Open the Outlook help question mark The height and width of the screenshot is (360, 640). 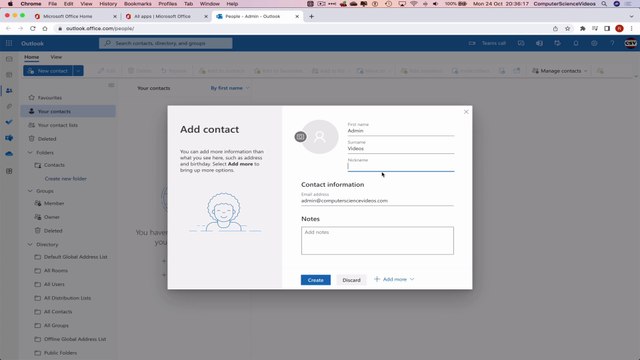click(612, 43)
